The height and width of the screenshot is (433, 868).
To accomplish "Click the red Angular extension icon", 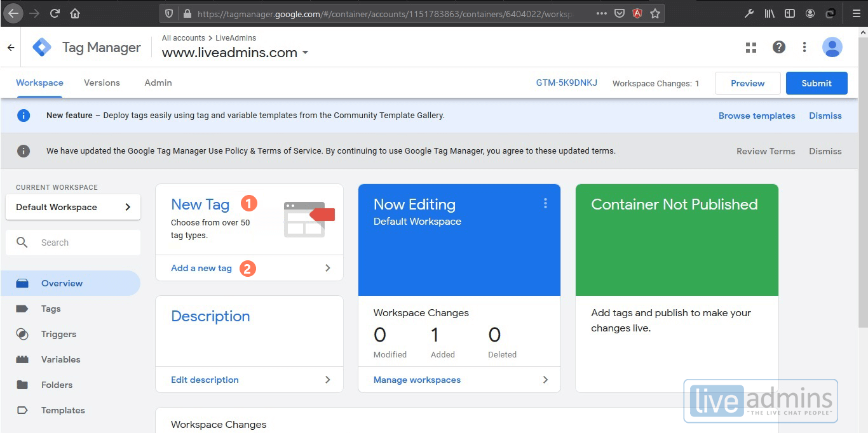I will point(637,13).
